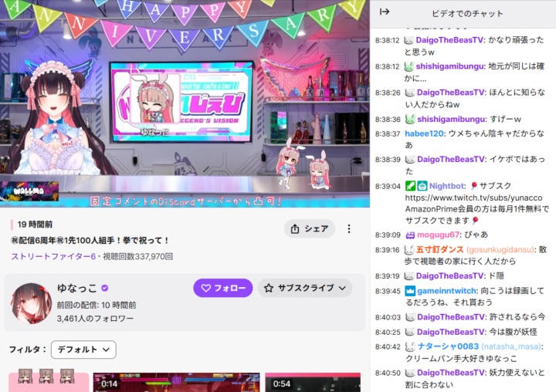Open ゆなっこ's channel avatar
556x392 pixels.
31,302
